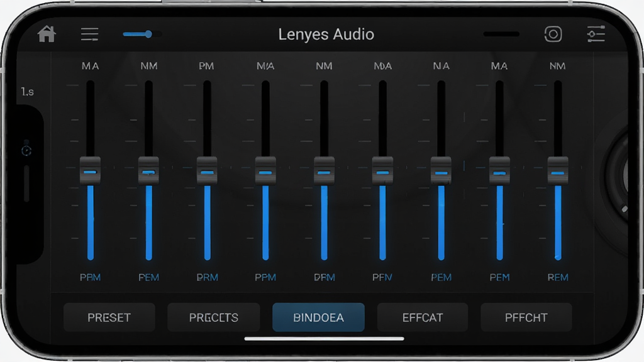
Task: Click the PM channel fader
Action: 207,170
